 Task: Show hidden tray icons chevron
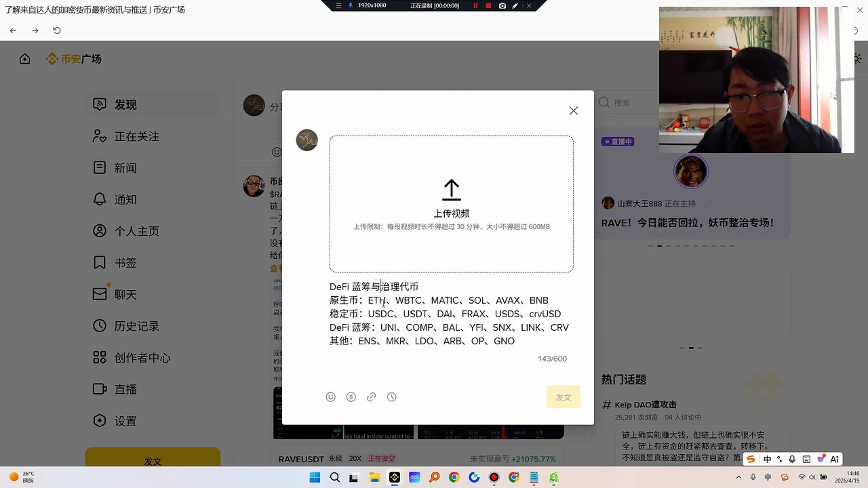(739, 478)
